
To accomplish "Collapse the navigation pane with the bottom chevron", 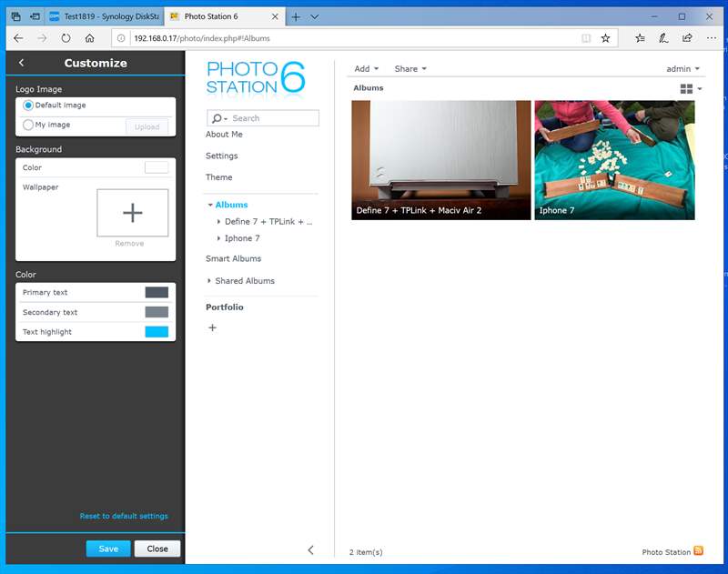I will click(310, 550).
